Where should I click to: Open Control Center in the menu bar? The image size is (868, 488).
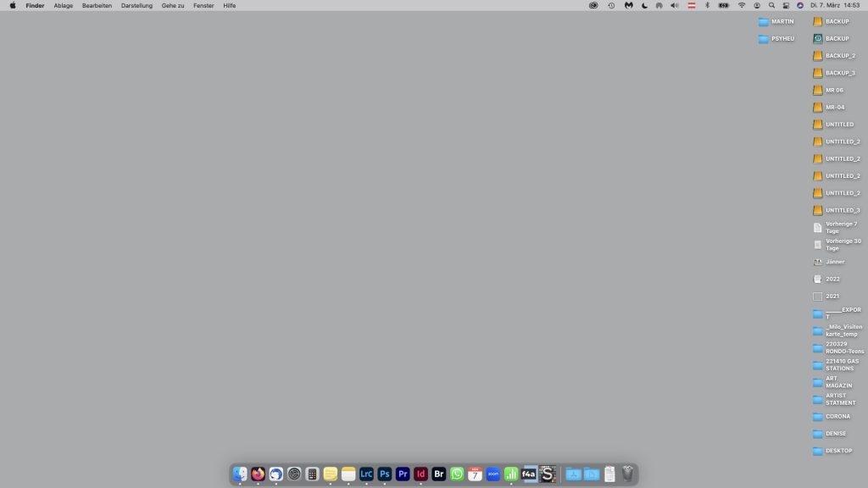coord(785,5)
